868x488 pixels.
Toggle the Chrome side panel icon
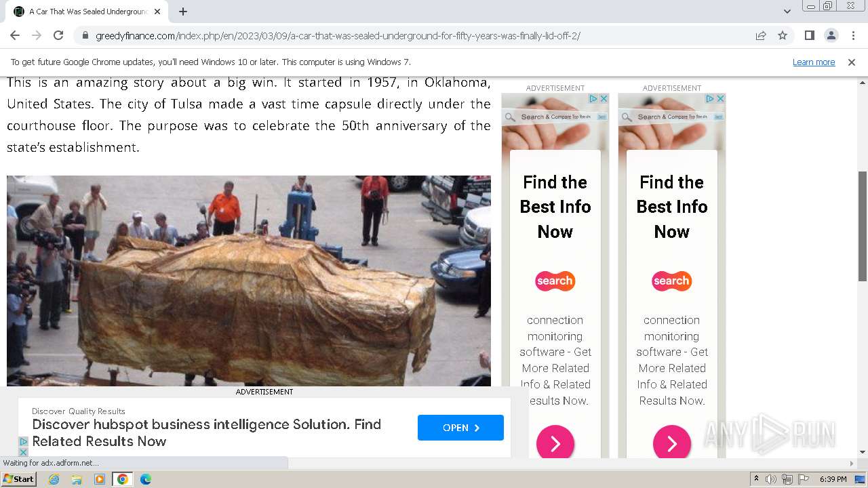pos(810,36)
